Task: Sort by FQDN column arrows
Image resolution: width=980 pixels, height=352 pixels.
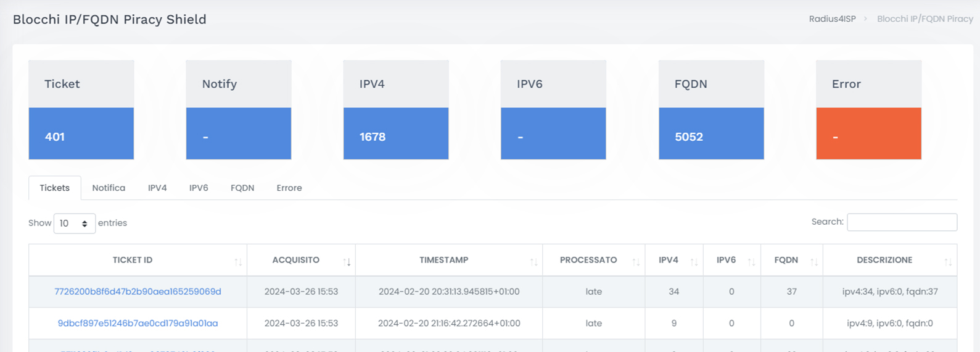Action: pos(814,262)
